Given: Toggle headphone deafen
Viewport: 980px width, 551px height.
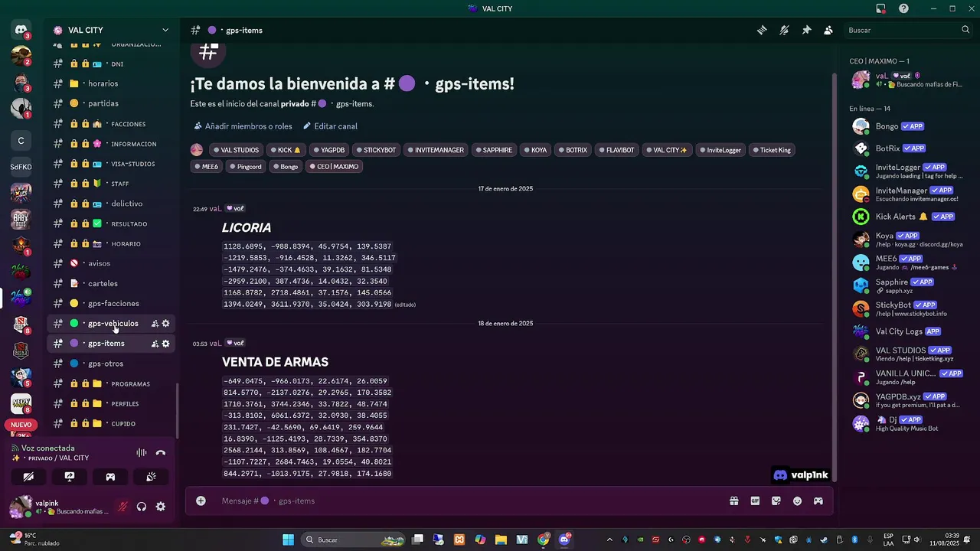Looking at the screenshot, I should [142, 507].
